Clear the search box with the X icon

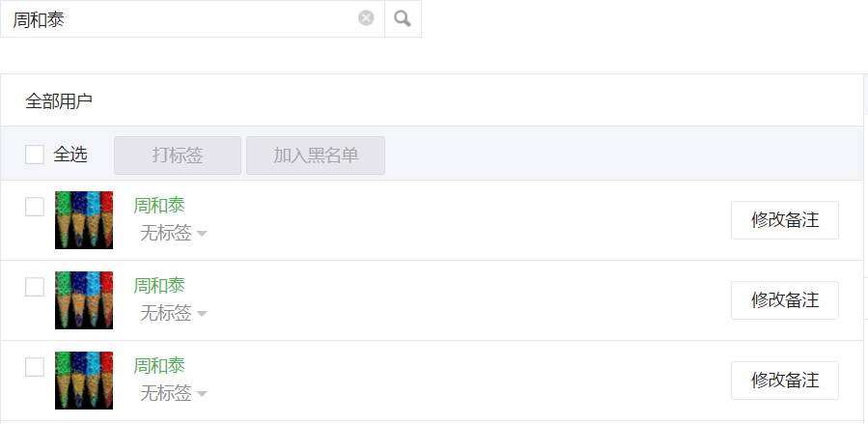coord(366,18)
